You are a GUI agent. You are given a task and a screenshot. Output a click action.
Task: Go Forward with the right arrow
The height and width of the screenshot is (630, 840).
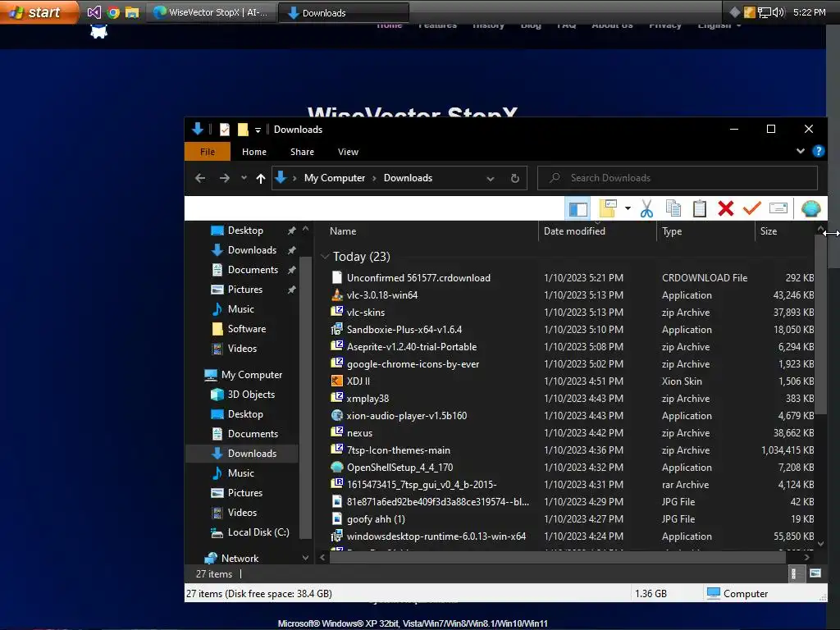tap(225, 178)
